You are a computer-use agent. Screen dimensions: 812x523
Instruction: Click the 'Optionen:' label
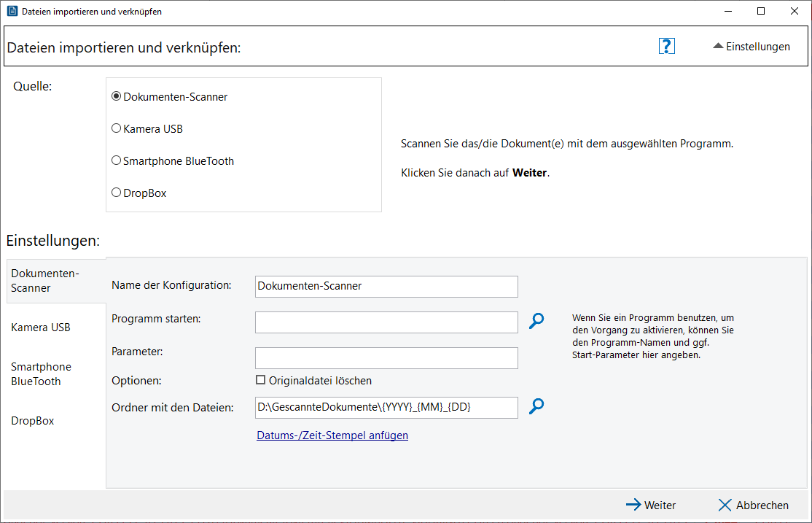pos(137,381)
